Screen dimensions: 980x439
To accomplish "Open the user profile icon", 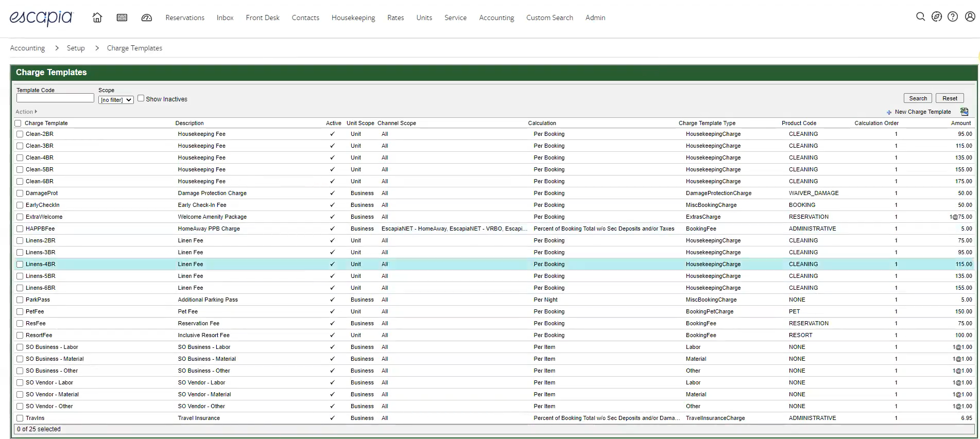I will (970, 16).
